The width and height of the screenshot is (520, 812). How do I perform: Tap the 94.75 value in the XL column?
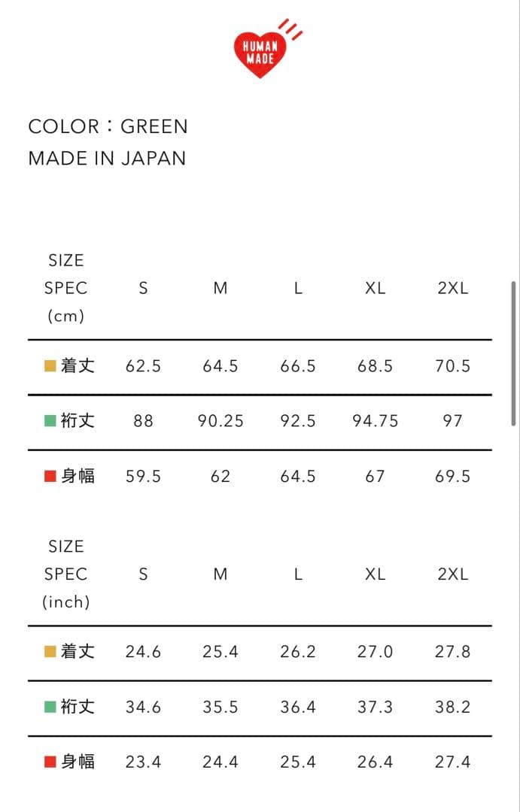(375, 421)
